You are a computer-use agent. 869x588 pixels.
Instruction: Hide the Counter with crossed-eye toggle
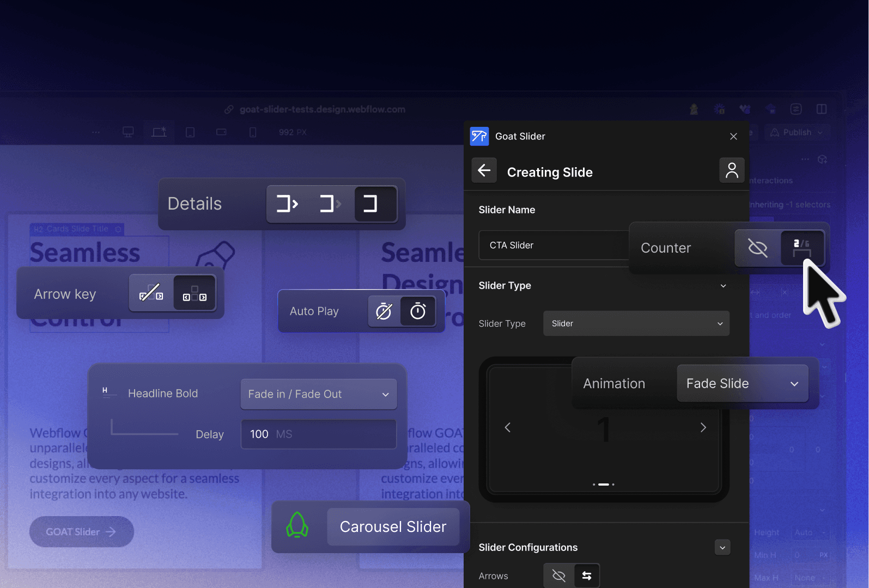(x=758, y=248)
